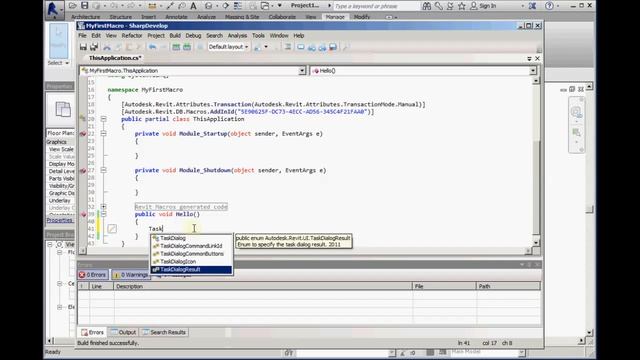The image size is (640, 360).
Task: Click the Revit help question mark icon
Action: [549, 6]
